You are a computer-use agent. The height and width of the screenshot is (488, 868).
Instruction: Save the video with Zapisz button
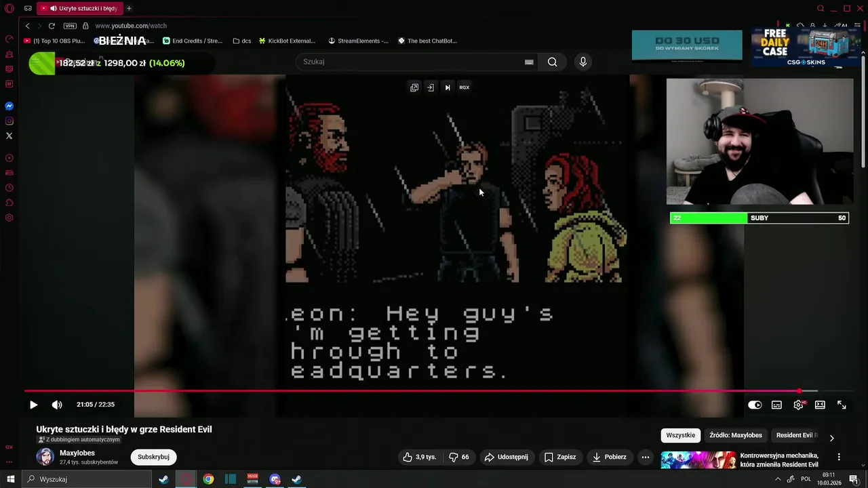[560, 457]
